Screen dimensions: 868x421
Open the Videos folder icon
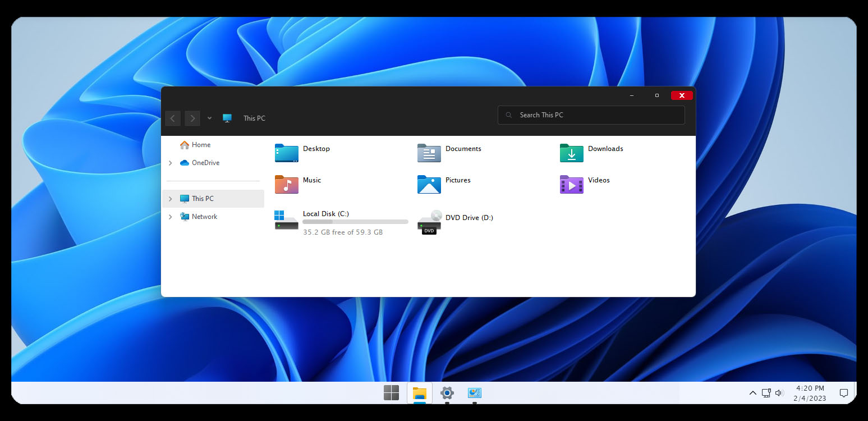click(571, 184)
